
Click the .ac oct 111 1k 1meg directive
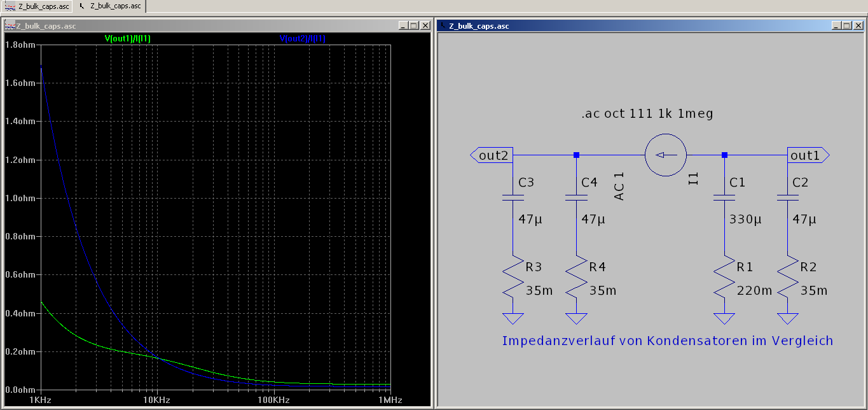point(647,114)
